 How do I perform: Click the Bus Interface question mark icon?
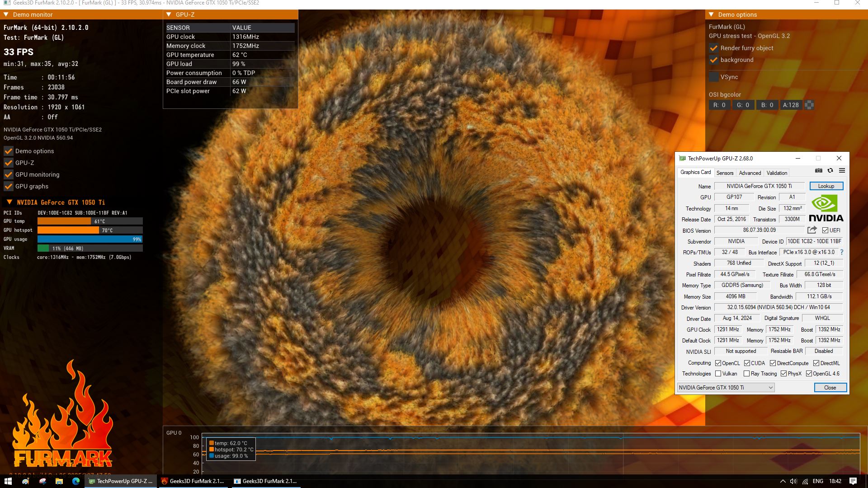pos(842,252)
